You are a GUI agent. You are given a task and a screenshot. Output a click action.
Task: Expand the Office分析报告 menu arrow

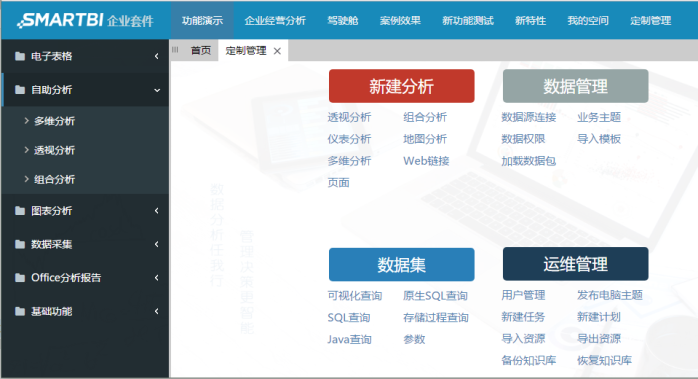[x=157, y=278]
